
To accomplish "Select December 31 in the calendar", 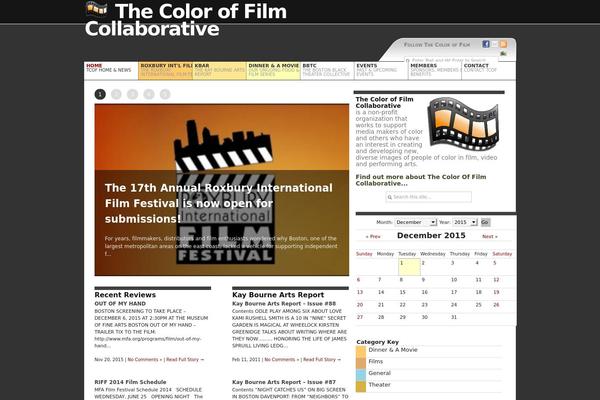I will click(x=454, y=317).
